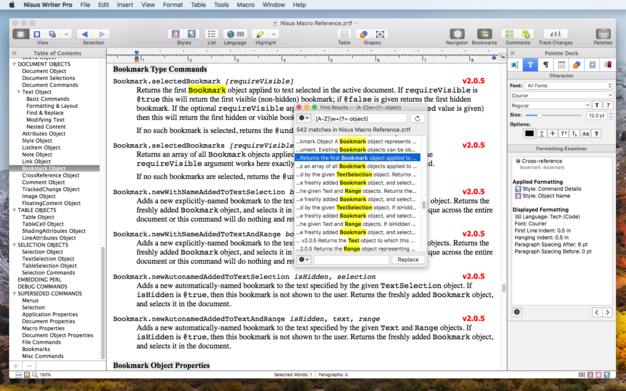Toggle strikethrough option in Character palette
The height and width of the screenshot is (391, 626).
(x=553, y=133)
